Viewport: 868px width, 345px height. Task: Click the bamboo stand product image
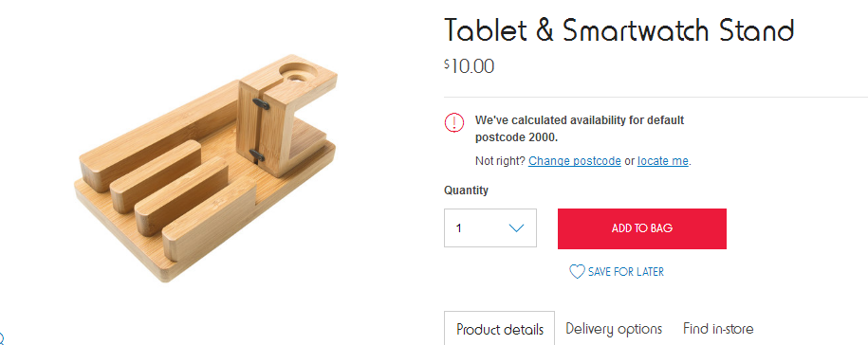[x=205, y=168]
